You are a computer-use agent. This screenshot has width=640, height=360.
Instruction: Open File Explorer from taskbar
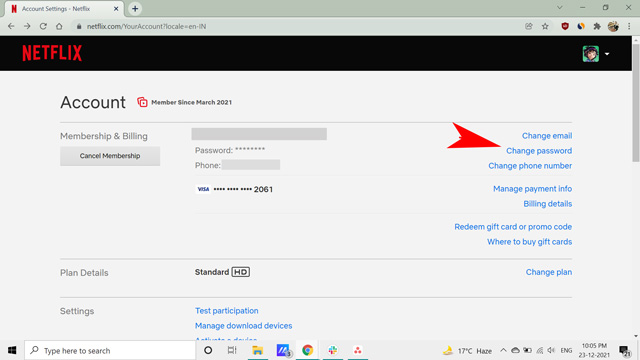pos(257,350)
